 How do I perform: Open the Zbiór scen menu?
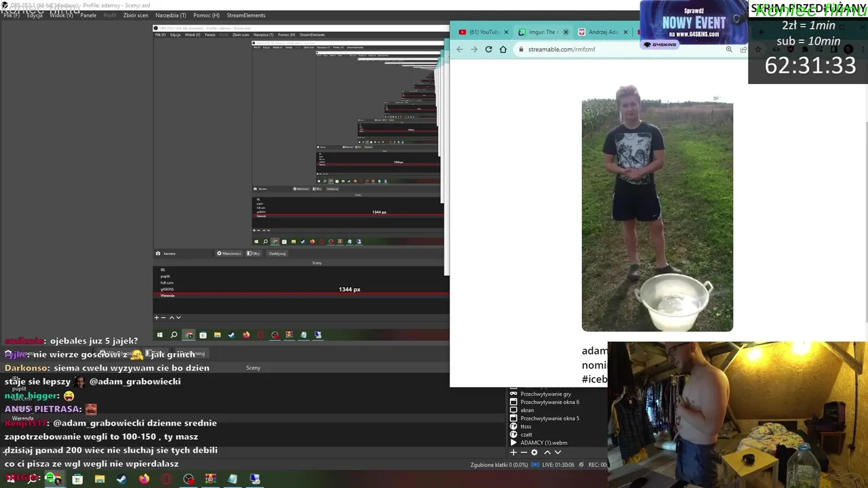pyautogui.click(x=136, y=15)
